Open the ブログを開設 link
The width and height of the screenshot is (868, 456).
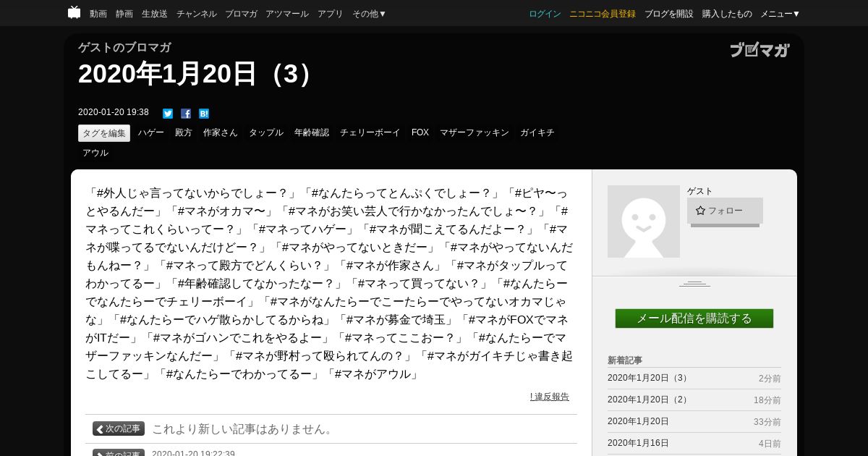pos(669,14)
